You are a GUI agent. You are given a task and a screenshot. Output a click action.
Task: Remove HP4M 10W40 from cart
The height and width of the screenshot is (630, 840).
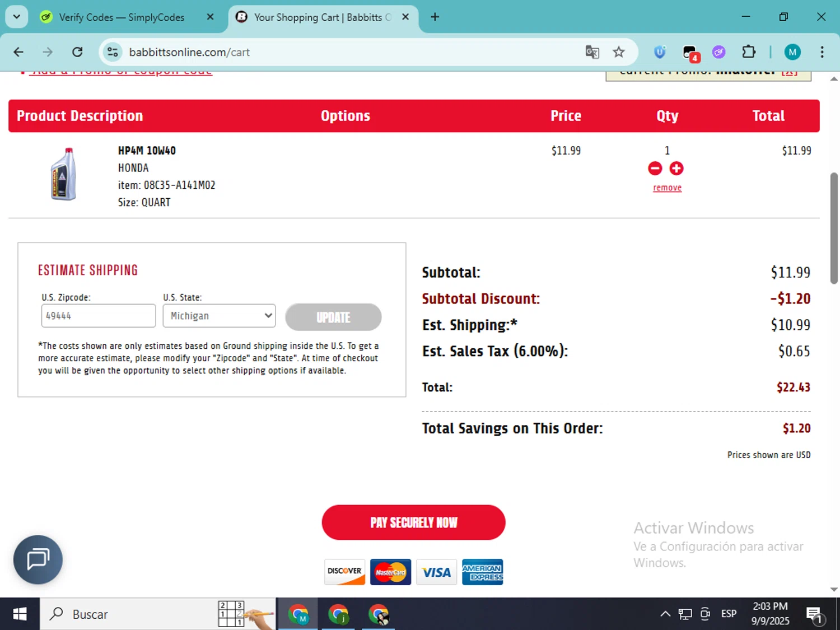[667, 188]
